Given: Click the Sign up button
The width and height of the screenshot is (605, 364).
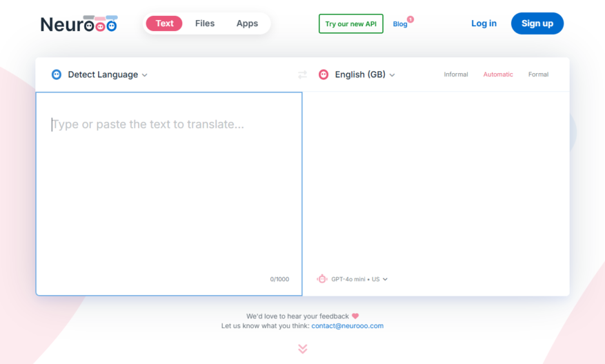Looking at the screenshot, I should [x=537, y=23].
